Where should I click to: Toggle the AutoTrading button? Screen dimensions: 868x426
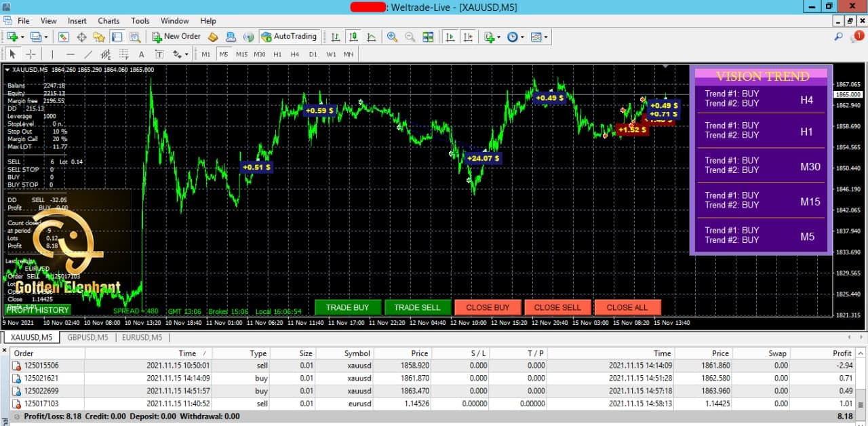(x=289, y=37)
